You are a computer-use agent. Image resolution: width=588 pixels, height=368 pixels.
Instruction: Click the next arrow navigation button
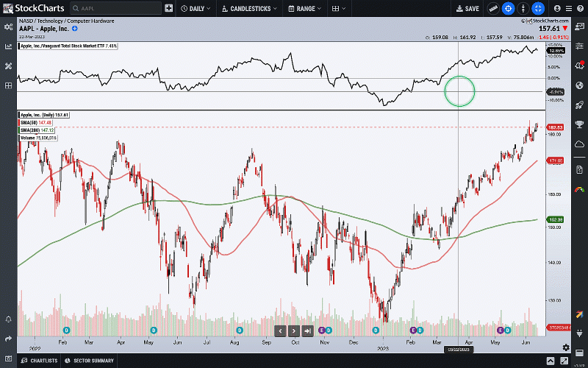pyautogui.click(x=293, y=330)
